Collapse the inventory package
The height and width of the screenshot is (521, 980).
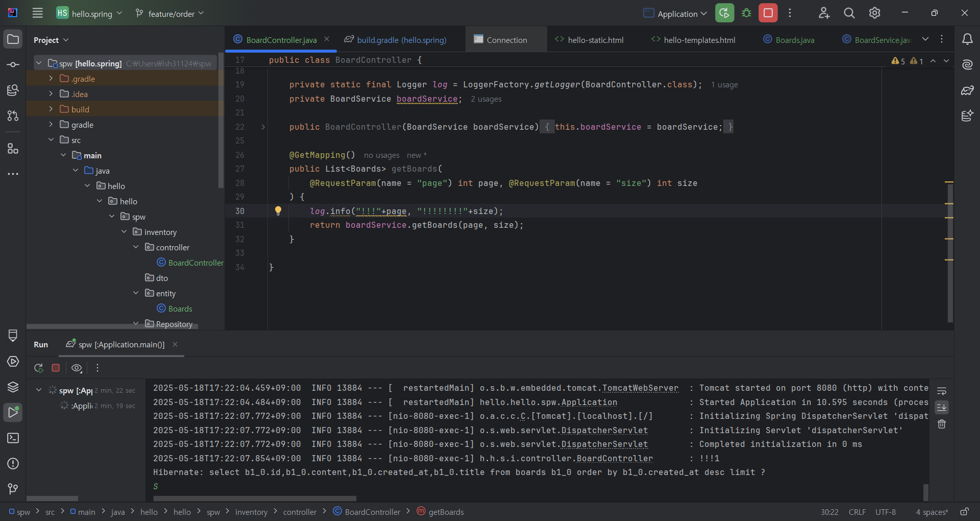click(x=124, y=231)
